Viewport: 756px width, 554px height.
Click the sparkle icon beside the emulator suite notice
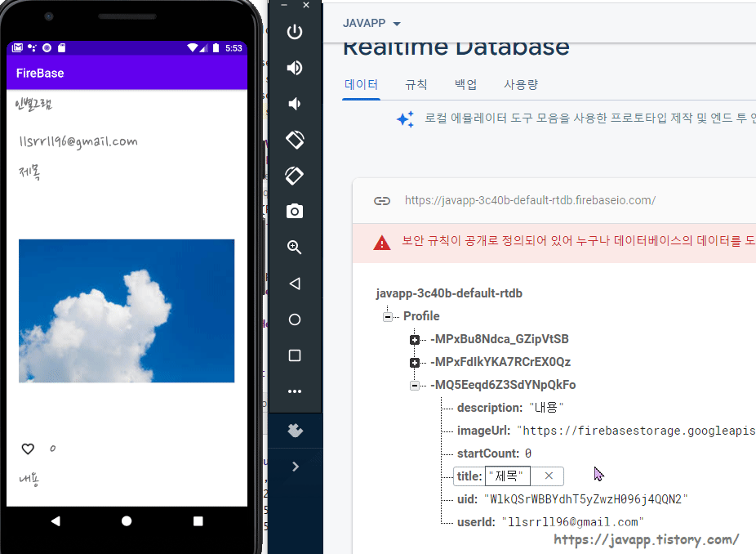tap(406, 118)
